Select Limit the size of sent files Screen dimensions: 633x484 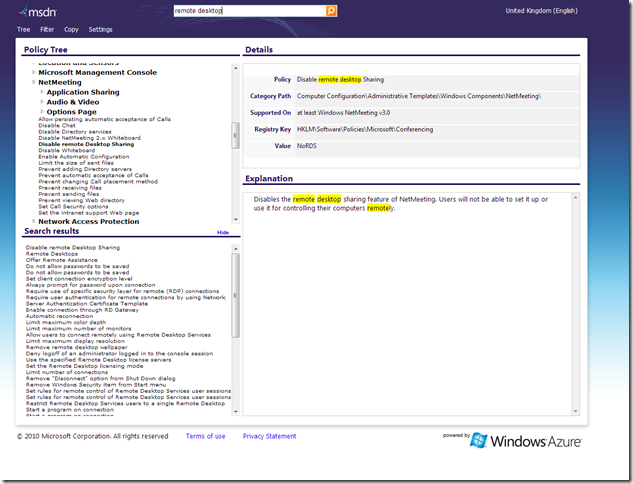(x=76, y=163)
